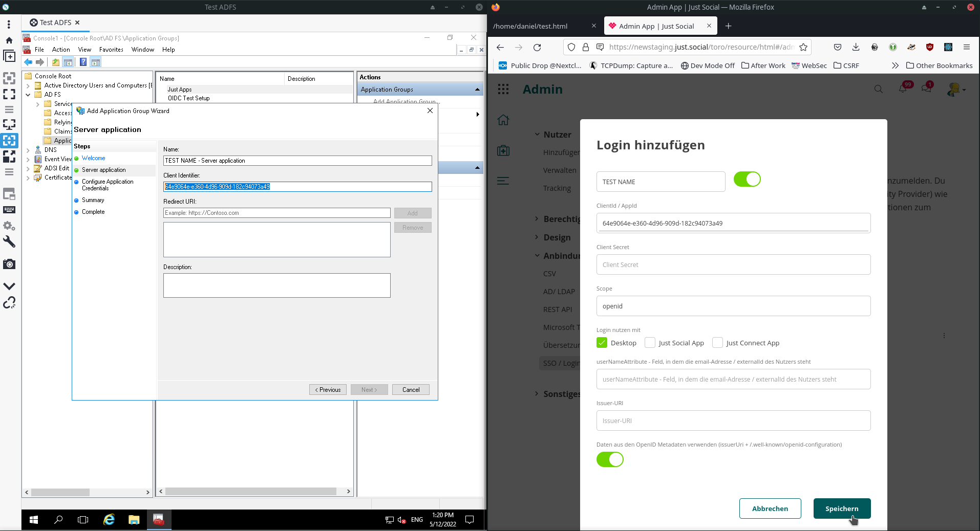This screenshot has height=531, width=980.
Task: Toggle the switch next to TEST NAME
Action: (x=747, y=179)
